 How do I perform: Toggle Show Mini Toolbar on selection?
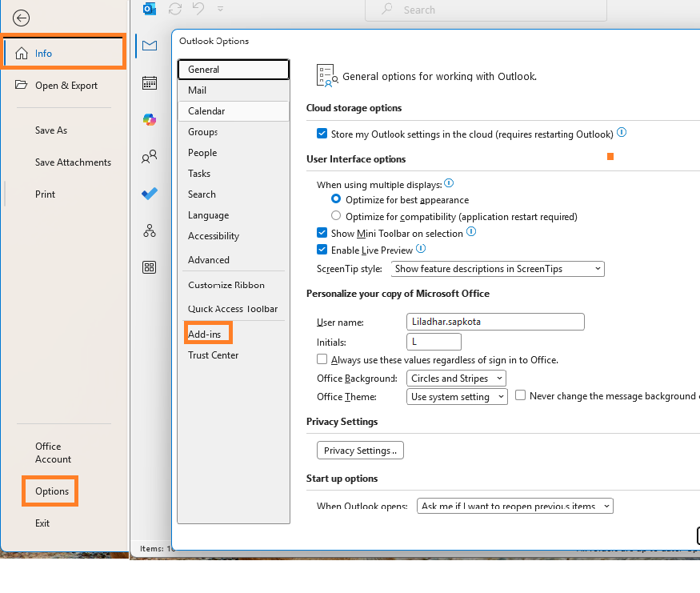(322, 233)
